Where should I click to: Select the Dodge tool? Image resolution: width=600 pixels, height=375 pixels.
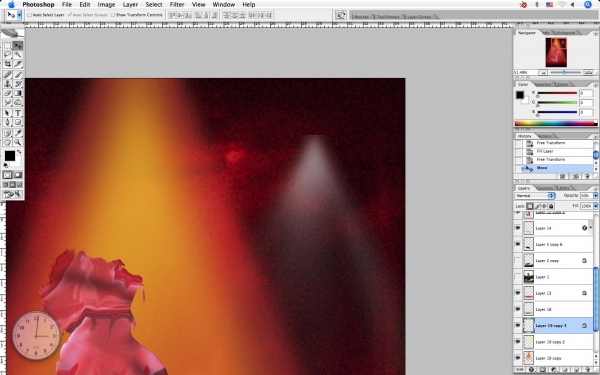(x=18, y=102)
